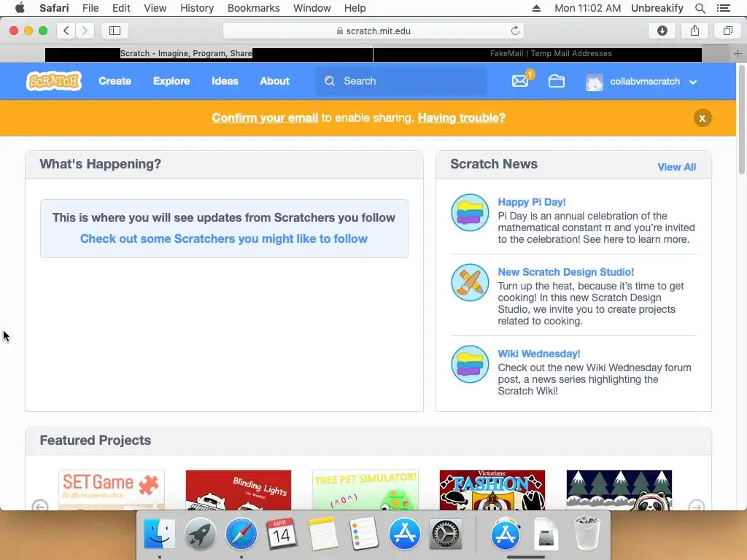Viewport: 747px width, 560px height.
Task: Reload the page with the refresh icon
Action: pos(515,31)
